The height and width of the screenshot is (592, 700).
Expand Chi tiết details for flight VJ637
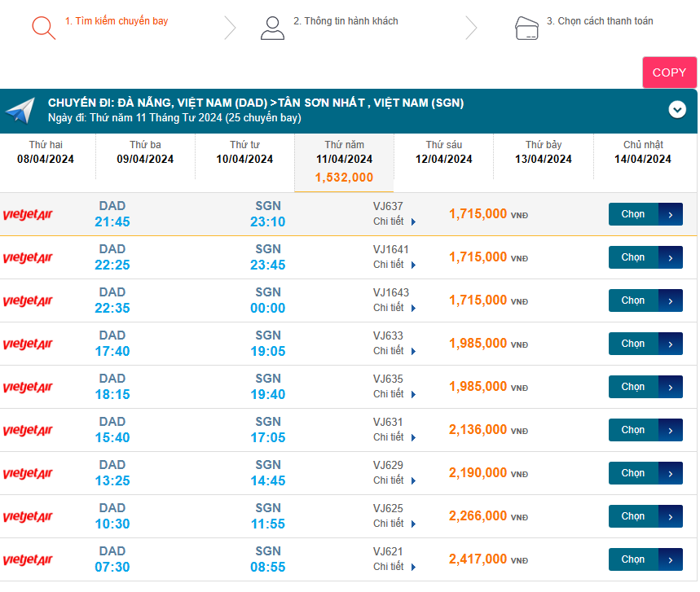pos(394,221)
